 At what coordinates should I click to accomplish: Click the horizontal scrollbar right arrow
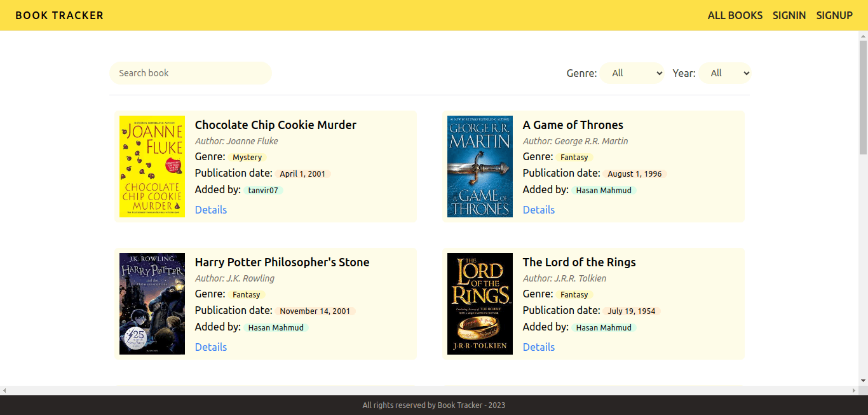click(x=854, y=390)
